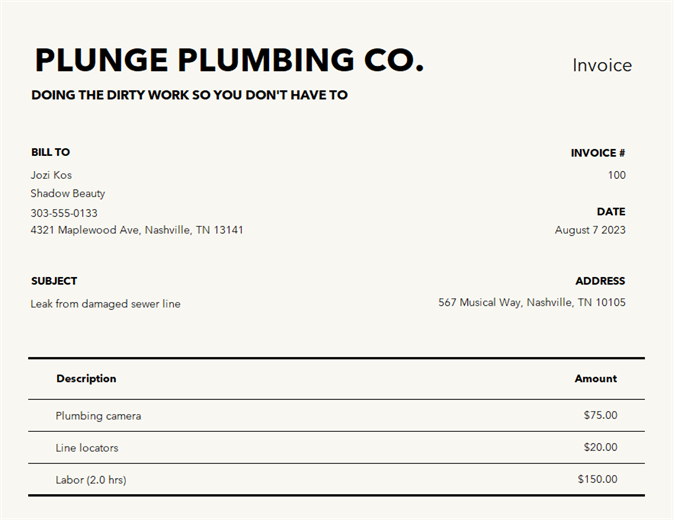The width and height of the screenshot is (675, 520).
Task: Select the invoice number 100
Action: tap(616, 175)
